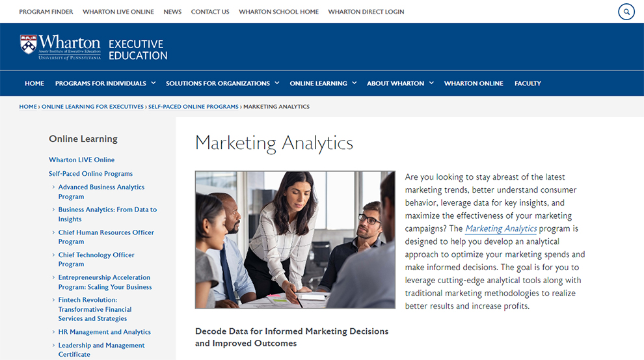This screenshot has height=360, width=644.
Task: Open Wharton LIVE Online top link
Action: tap(118, 12)
